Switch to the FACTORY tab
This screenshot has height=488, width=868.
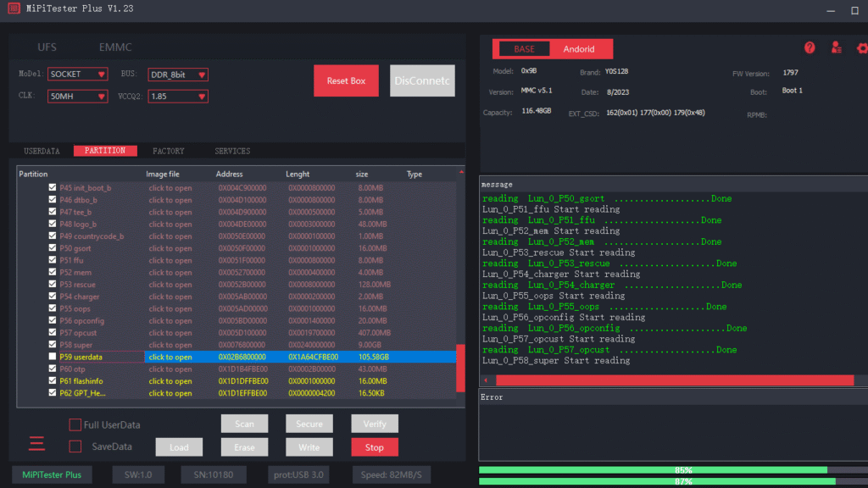[168, 150]
